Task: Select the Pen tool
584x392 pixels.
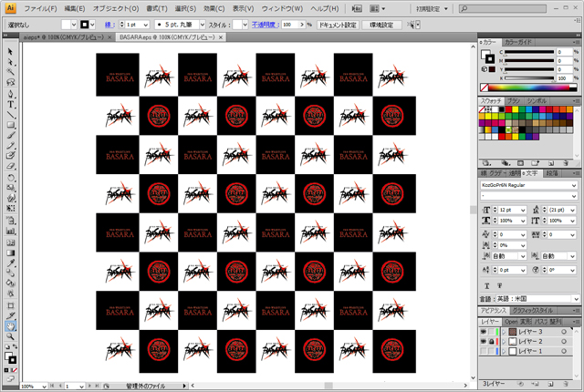Action: click(x=10, y=94)
